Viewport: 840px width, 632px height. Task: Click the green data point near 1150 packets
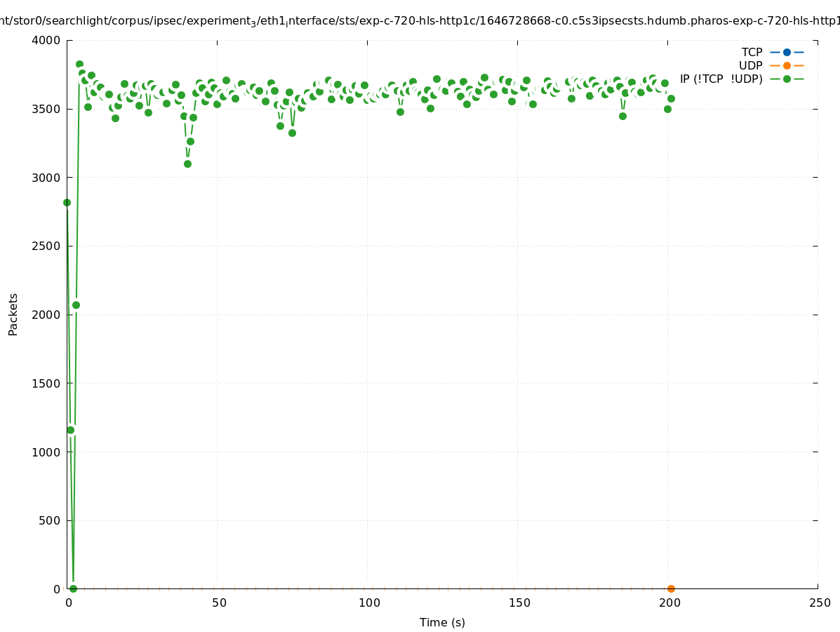(x=70, y=430)
